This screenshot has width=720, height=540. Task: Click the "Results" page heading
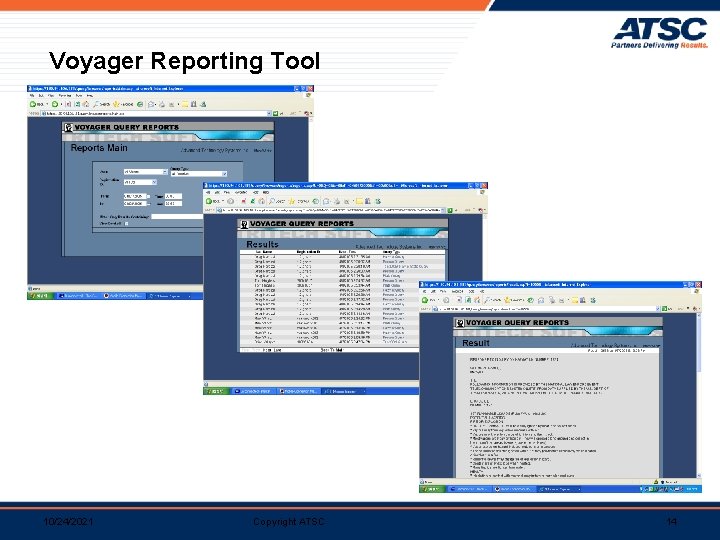click(x=262, y=244)
